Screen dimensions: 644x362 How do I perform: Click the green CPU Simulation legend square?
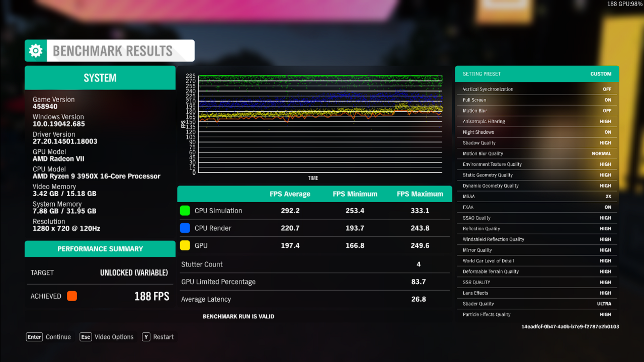click(185, 211)
